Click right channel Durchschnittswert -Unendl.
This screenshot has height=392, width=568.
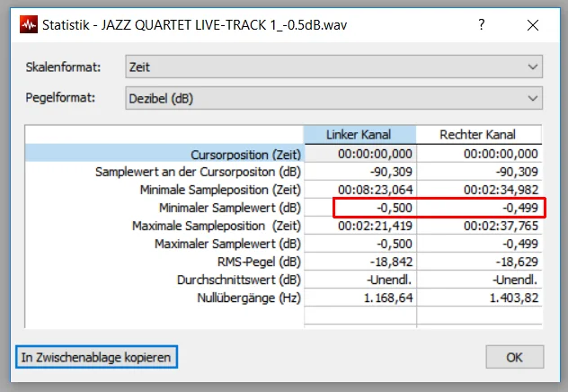(x=479, y=280)
